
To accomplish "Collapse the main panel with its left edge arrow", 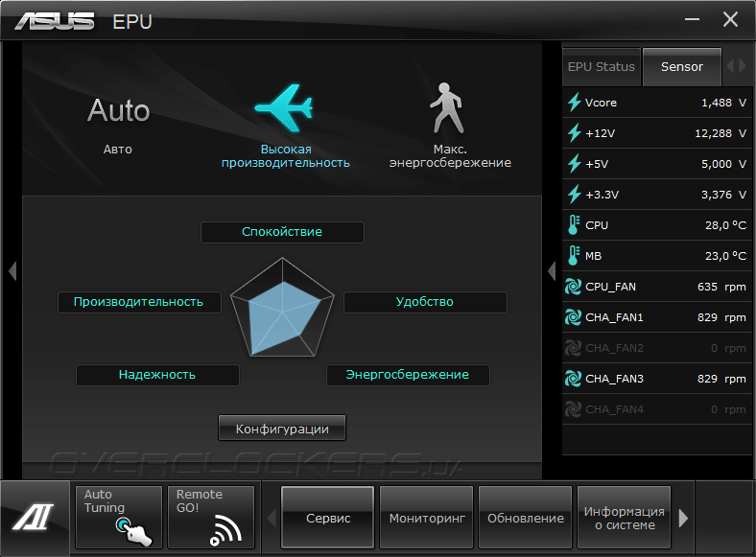I will click(x=12, y=270).
